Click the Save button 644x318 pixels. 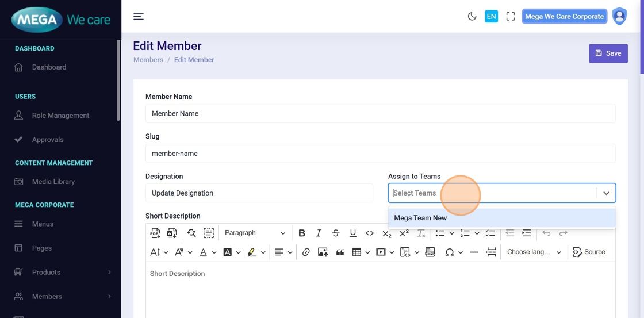608,53
